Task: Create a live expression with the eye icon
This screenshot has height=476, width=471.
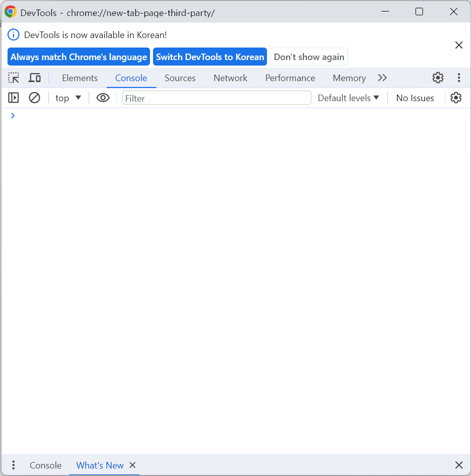Action: 103,98
